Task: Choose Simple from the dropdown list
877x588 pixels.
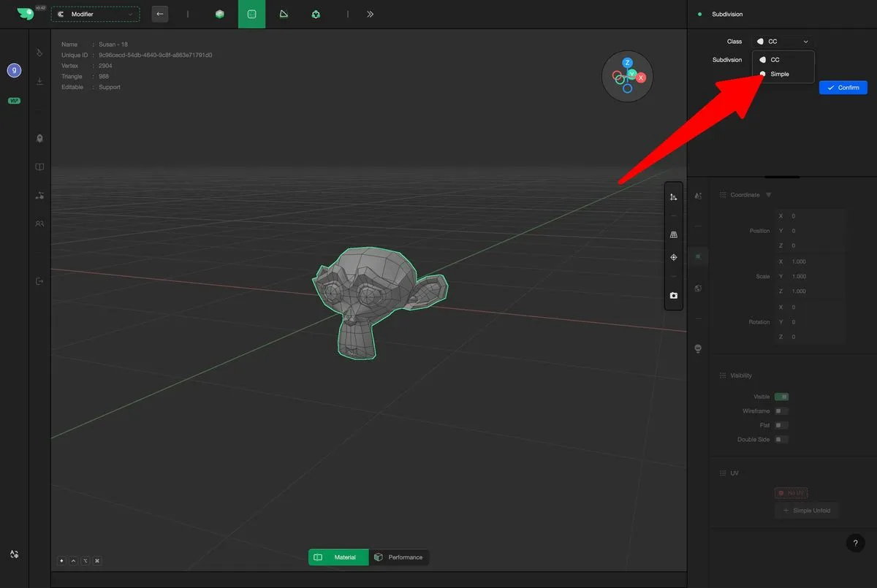Action: 779,74
